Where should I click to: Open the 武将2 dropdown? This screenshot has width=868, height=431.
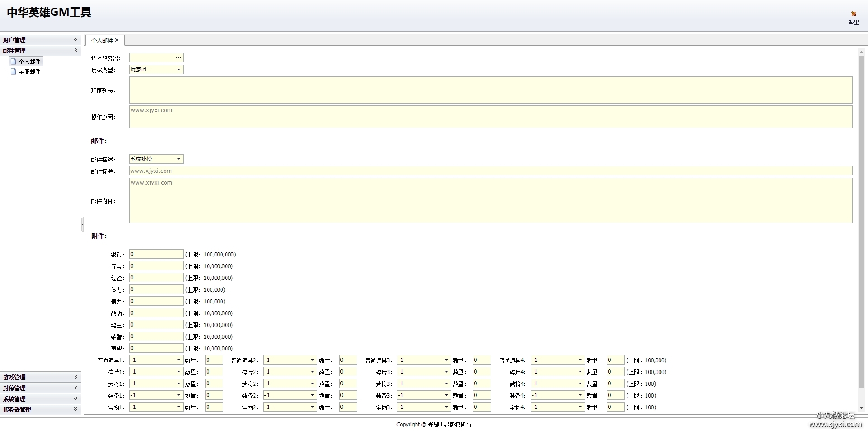[x=312, y=384]
